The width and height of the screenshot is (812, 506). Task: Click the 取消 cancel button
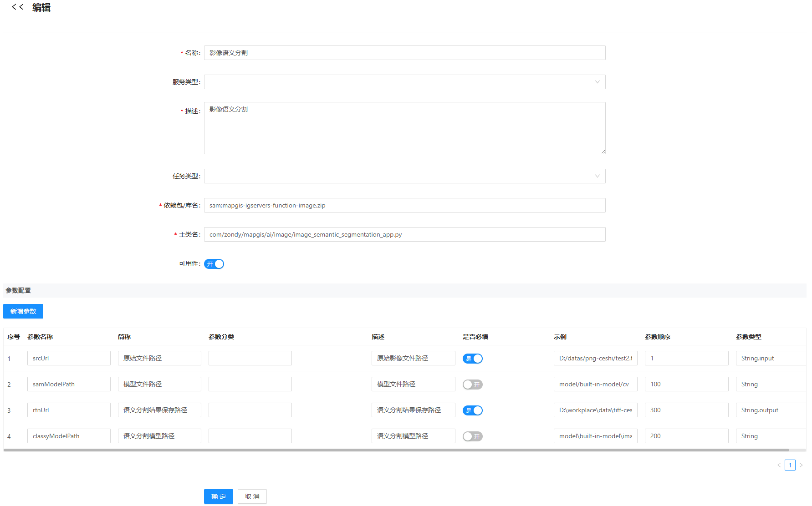pyautogui.click(x=252, y=496)
